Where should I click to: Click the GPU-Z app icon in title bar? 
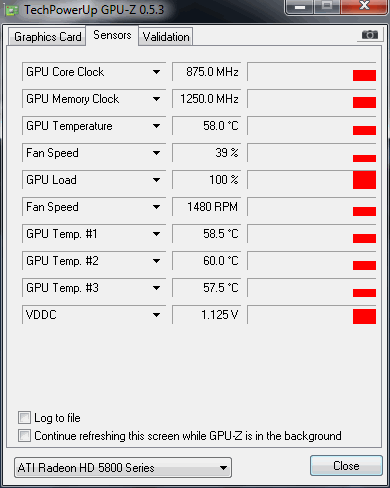tap(12, 10)
